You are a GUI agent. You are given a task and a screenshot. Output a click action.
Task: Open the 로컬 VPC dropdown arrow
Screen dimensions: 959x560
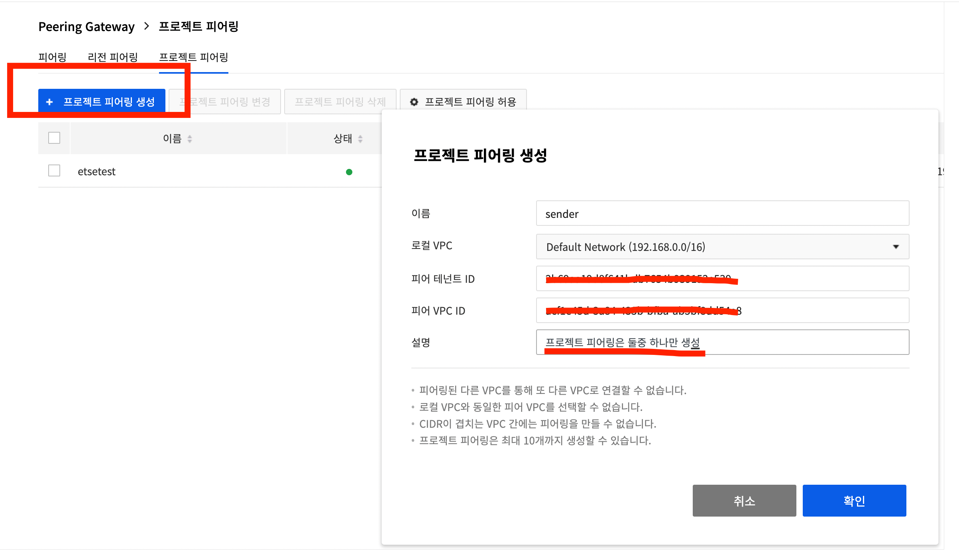click(896, 247)
